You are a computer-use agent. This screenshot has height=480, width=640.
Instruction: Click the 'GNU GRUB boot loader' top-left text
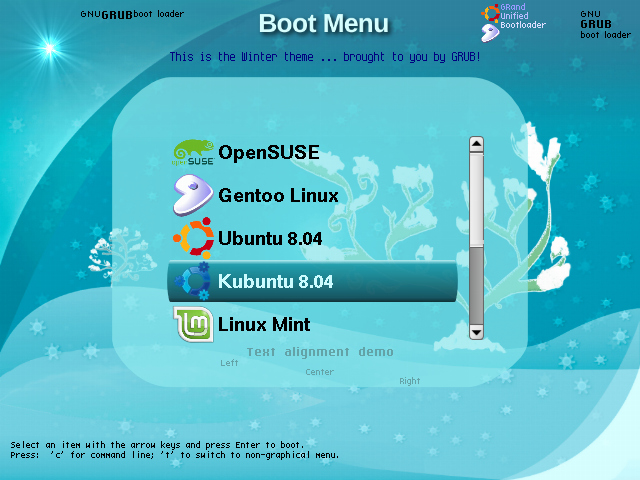coord(132,14)
